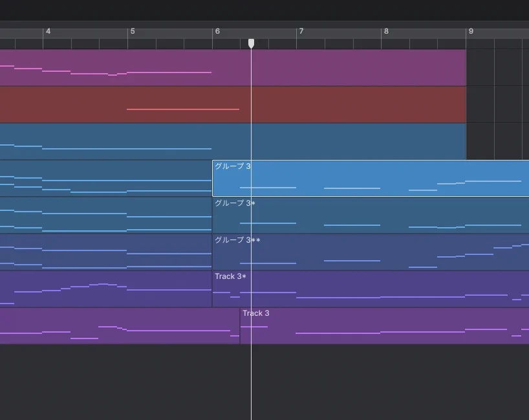Click bar 4 in the timeline ruler

coord(49,32)
